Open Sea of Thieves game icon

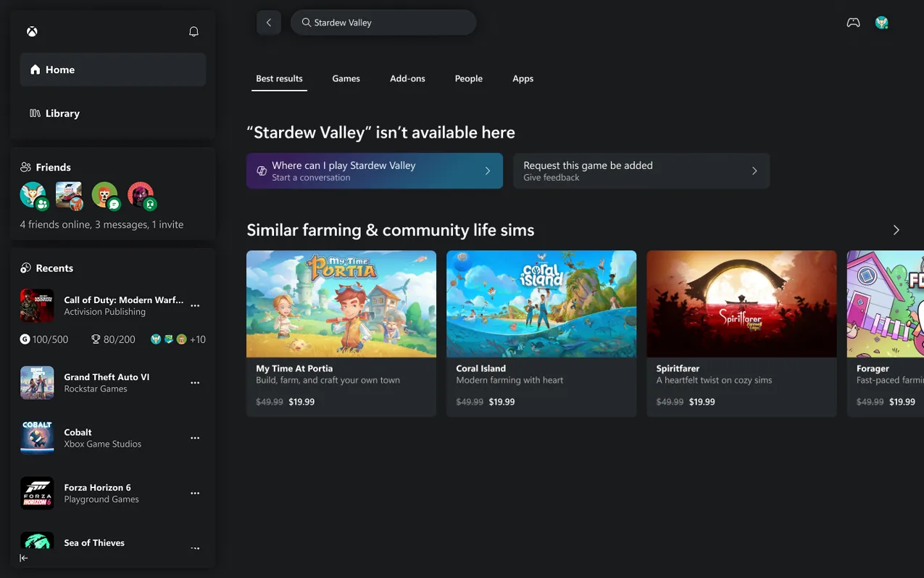[37, 541]
